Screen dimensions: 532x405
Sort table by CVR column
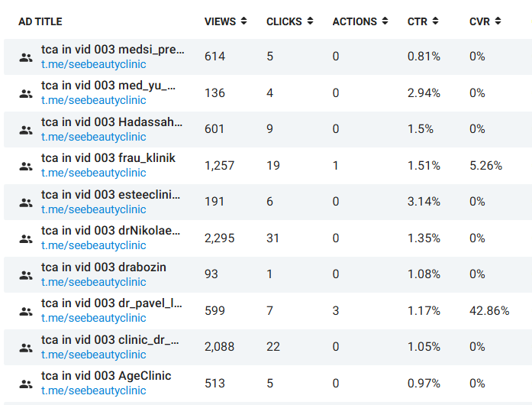[485, 21]
